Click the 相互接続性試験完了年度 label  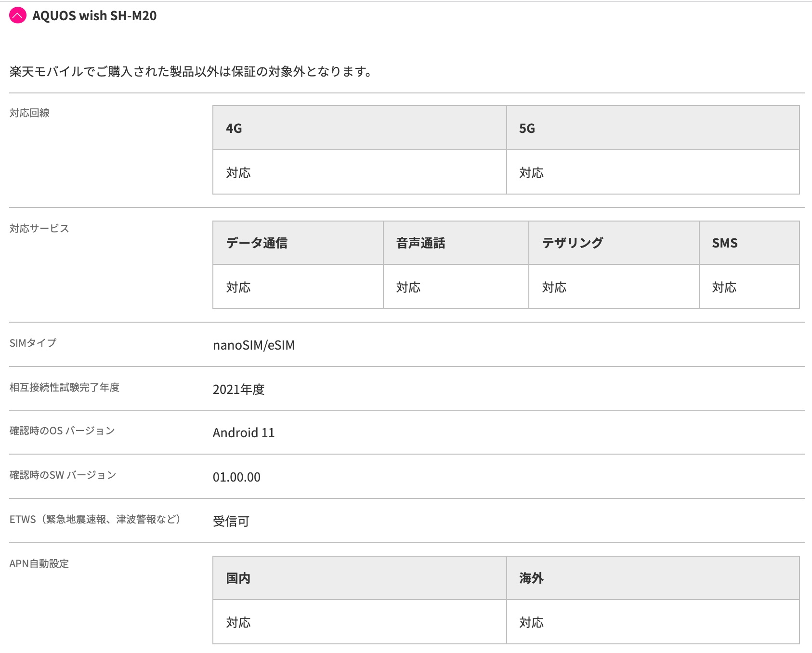[65, 387]
